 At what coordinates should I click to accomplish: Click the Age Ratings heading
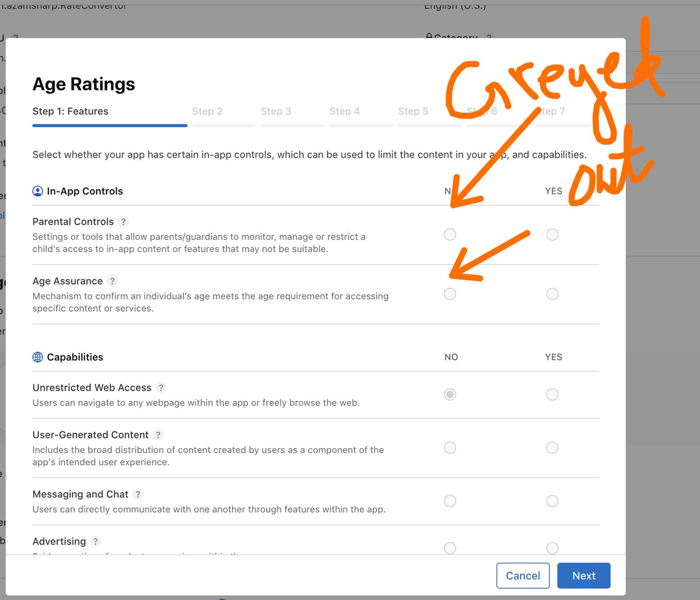tap(83, 84)
